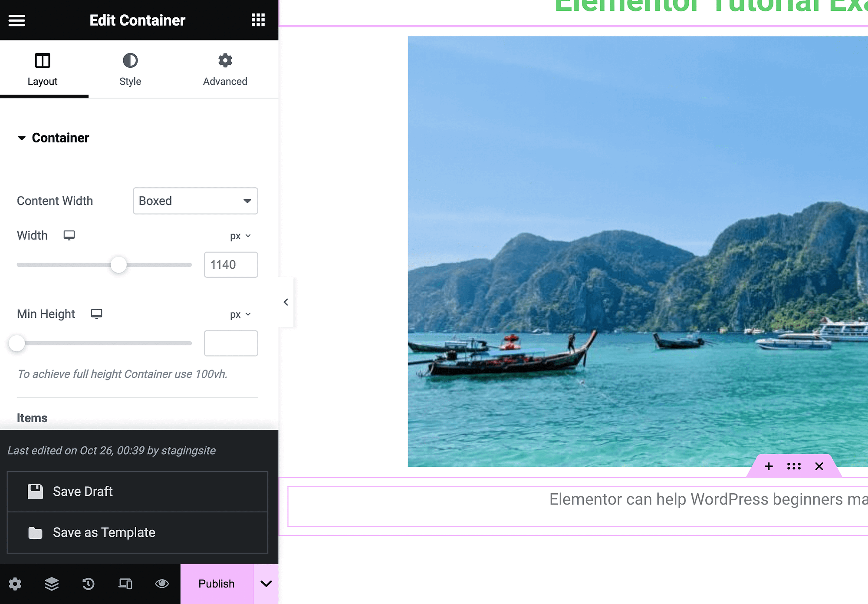Click the apps grid icon top right
868x604 pixels.
tap(258, 20)
